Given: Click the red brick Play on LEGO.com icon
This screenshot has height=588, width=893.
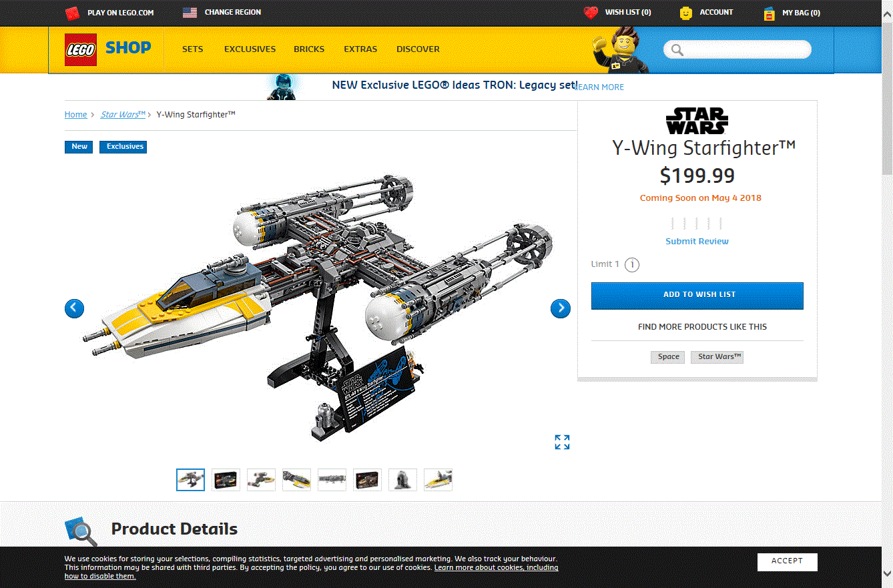Looking at the screenshot, I should pos(72,13).
